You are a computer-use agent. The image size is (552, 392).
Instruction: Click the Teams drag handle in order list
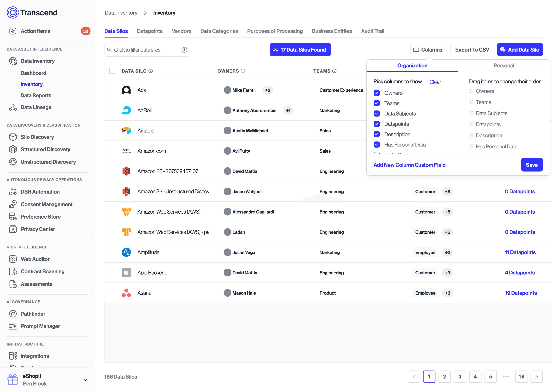471,102
